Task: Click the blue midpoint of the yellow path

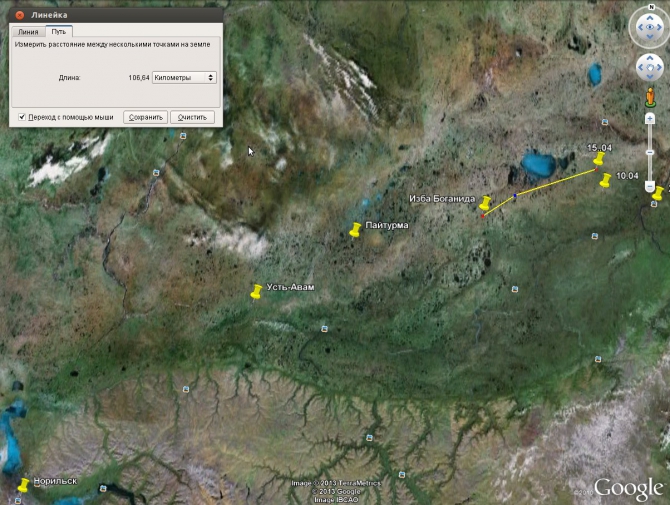Action: click(515, 196)
